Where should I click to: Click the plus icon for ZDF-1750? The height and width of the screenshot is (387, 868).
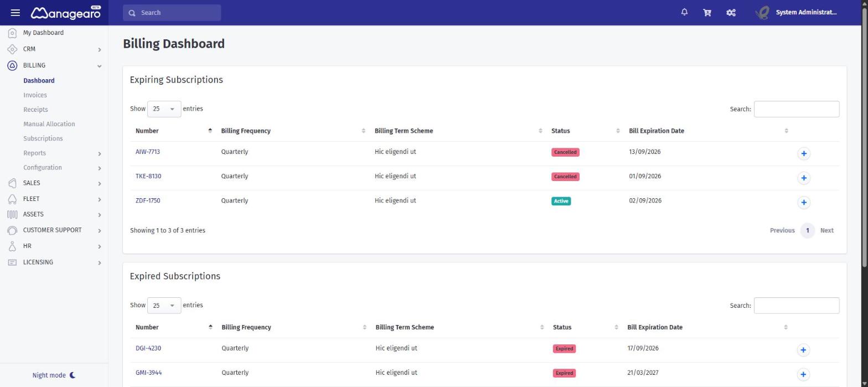point(804,202)
